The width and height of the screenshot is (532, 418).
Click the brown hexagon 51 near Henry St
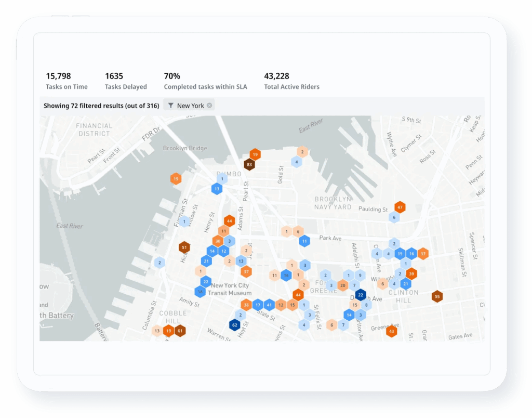(x=185, y=247)
